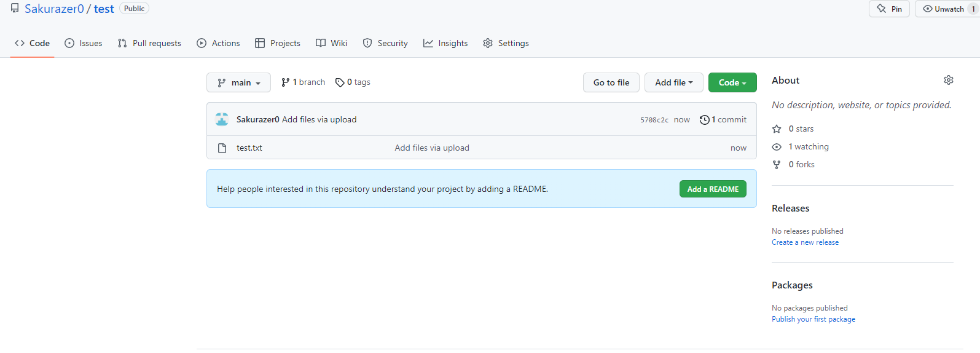The width and height of the screenshot is (980, 353).
Task: Open the green Code dropdown
Action: tap(732, 82)
